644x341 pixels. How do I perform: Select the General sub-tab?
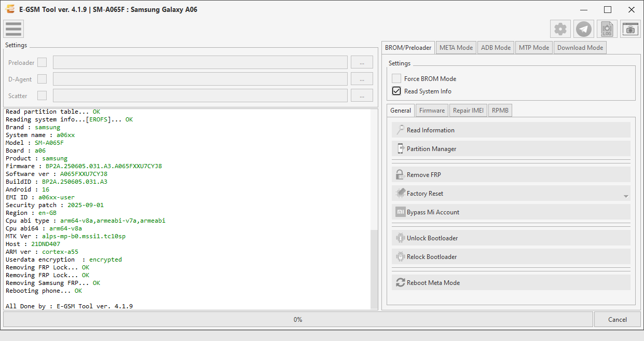(401, 110)
